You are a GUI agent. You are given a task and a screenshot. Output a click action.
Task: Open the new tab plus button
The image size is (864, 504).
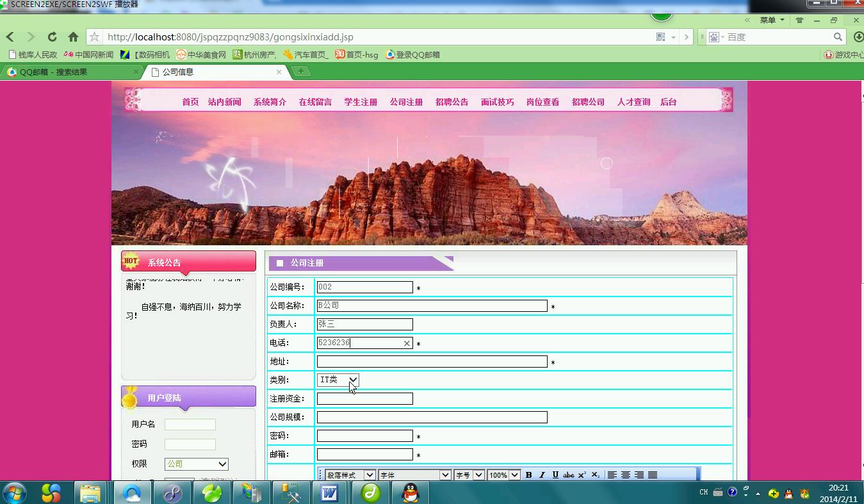click(300, 71)
